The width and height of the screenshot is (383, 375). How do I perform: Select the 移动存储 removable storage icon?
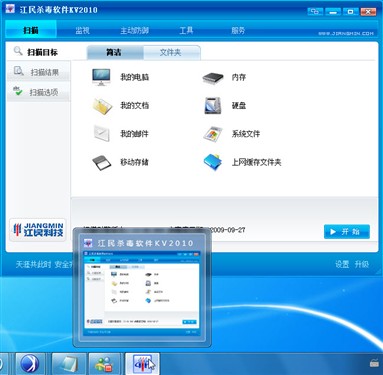pos(101,162)
